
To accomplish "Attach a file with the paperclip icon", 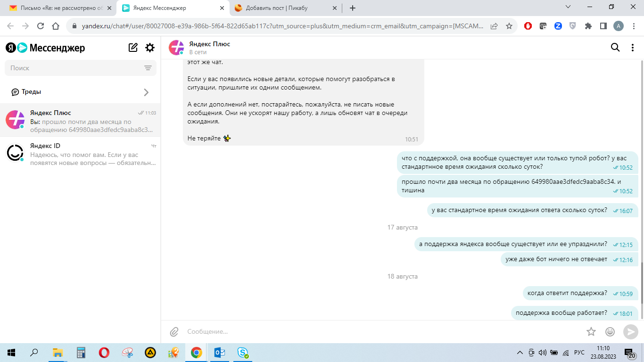I will (174, 332).
